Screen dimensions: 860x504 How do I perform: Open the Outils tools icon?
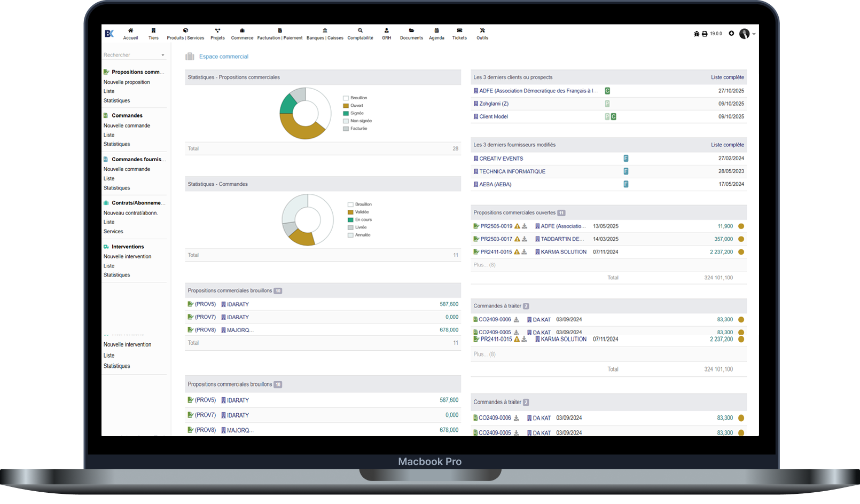pyautogui.click(x=482, y=30)
